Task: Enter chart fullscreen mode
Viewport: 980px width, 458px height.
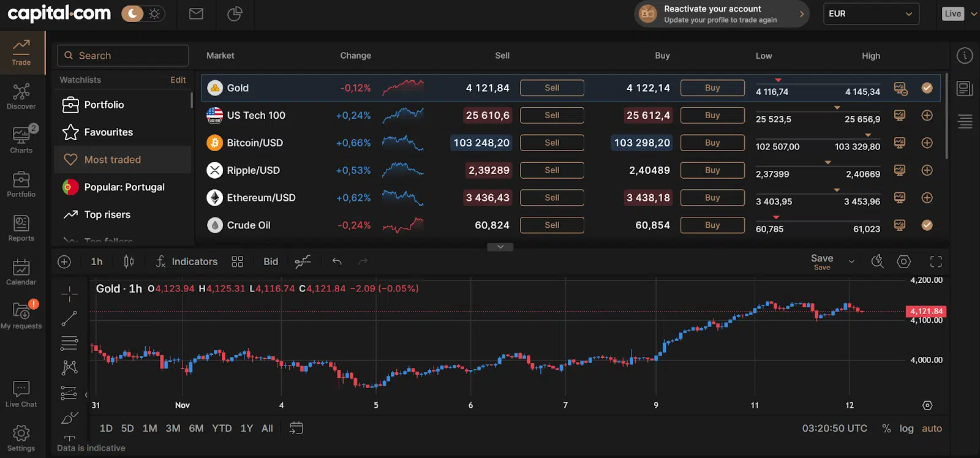Action: 936,261
